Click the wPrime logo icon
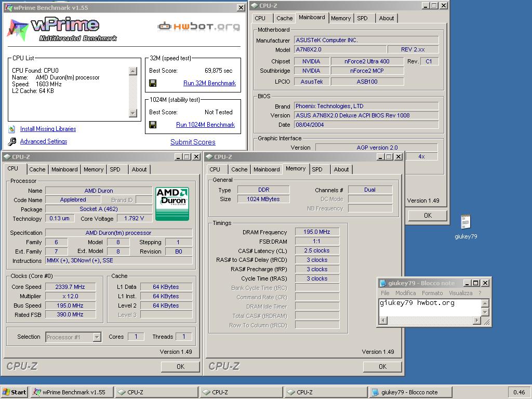 (17, 30)
